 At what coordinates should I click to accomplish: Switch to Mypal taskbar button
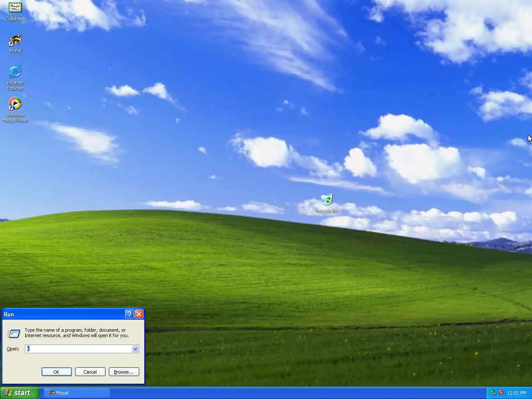pyautogui.click(x=77, y=393)
